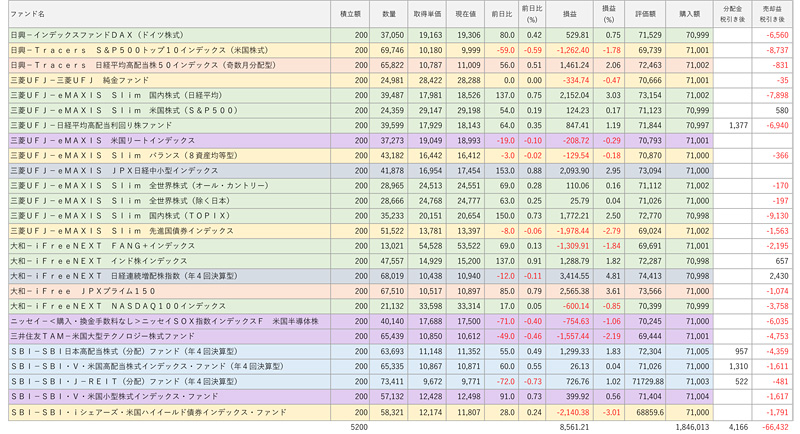
Task: Click 評価額 cell showing 68859.6
Action: (x=650, y=412)
